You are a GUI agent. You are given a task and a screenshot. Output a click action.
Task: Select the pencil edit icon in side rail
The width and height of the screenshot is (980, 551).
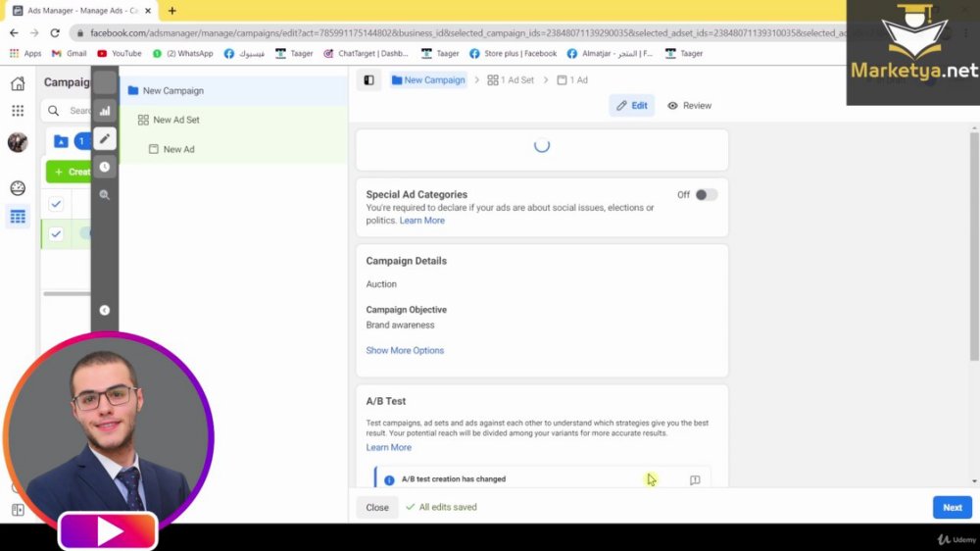click(x=105, y=139)
